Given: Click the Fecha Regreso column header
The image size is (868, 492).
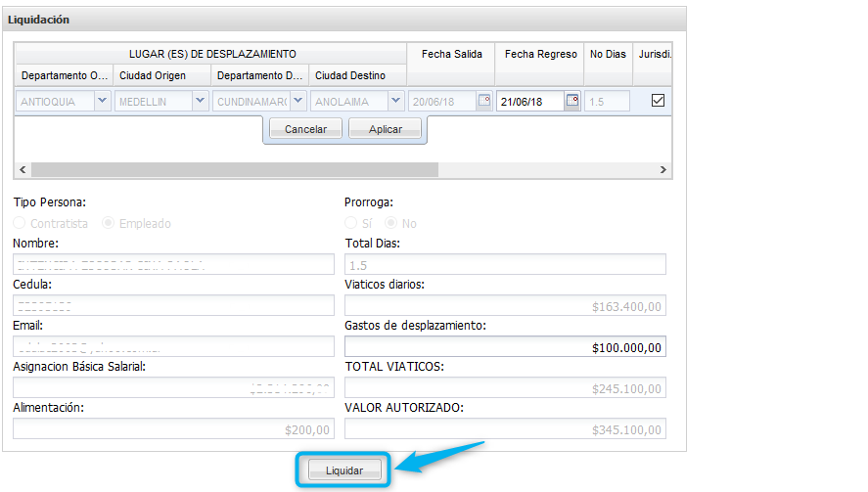Looking at the screenshot, I should [x=540, y=54].
